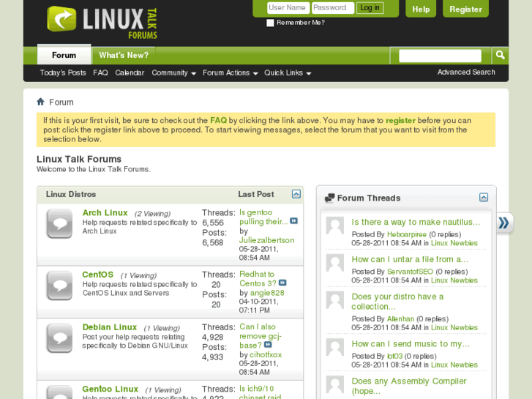Switch to the What's New? tab
Image resolution: width=532 pixels, height=399 pixels.
[124, 55]
